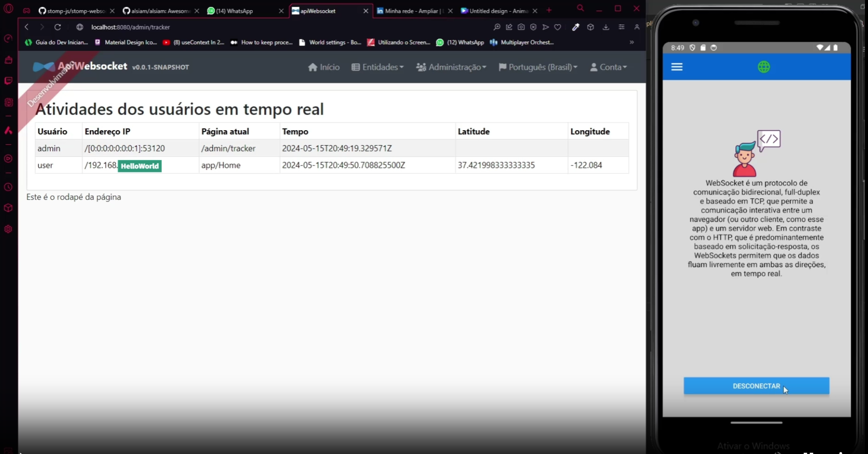This screenshot has height=454, width=868.
Task: Open the browser downloads icon
Action: (606, 27)
